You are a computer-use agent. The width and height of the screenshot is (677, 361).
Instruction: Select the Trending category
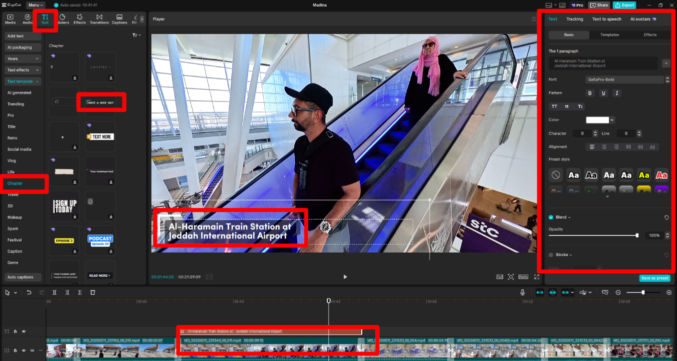pos(16,104)
